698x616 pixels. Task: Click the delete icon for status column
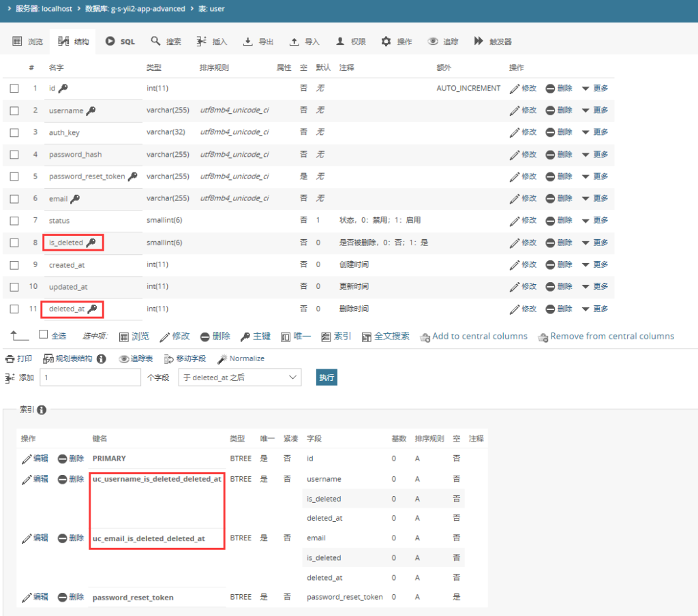[x=550, y=221]
